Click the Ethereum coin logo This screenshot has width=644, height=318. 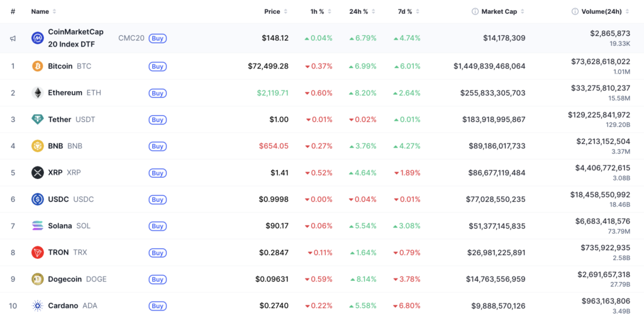37,93
